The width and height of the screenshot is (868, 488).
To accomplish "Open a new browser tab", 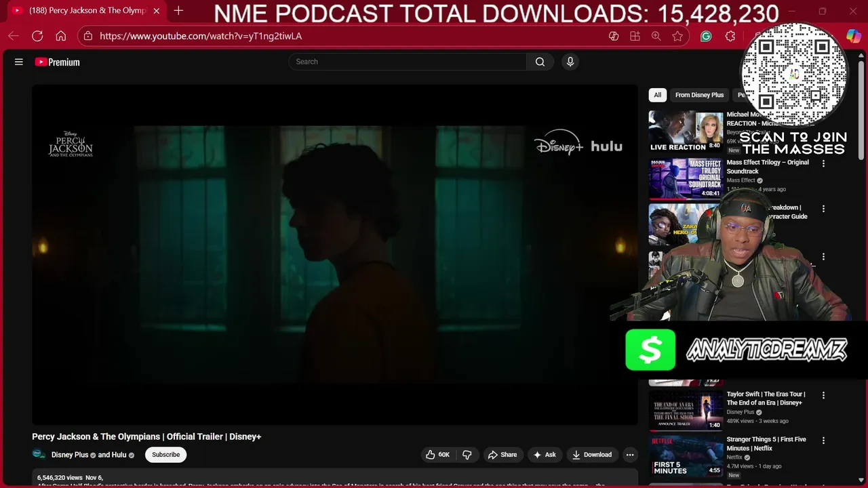I will click(178, 11).
